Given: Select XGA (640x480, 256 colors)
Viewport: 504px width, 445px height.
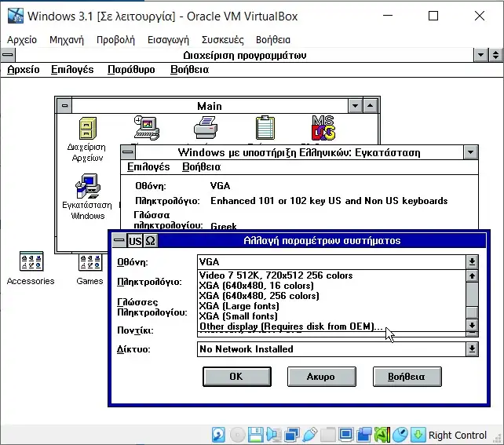Looking at the screenshot, I should click(332, 296).
